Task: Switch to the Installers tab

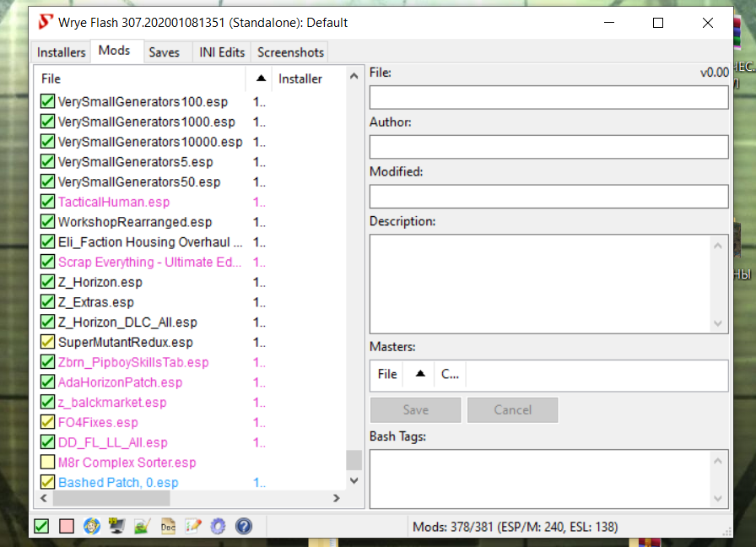Action: [x=61, y=52]
